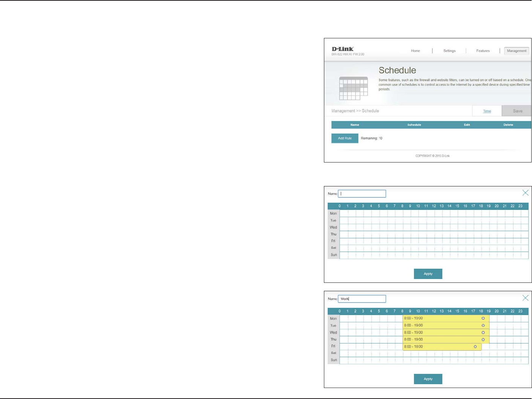The height and width of the screenshot is (399, 532).
Task: Click Sun row label in empty-name dialog
Action: tap(333, 255)
